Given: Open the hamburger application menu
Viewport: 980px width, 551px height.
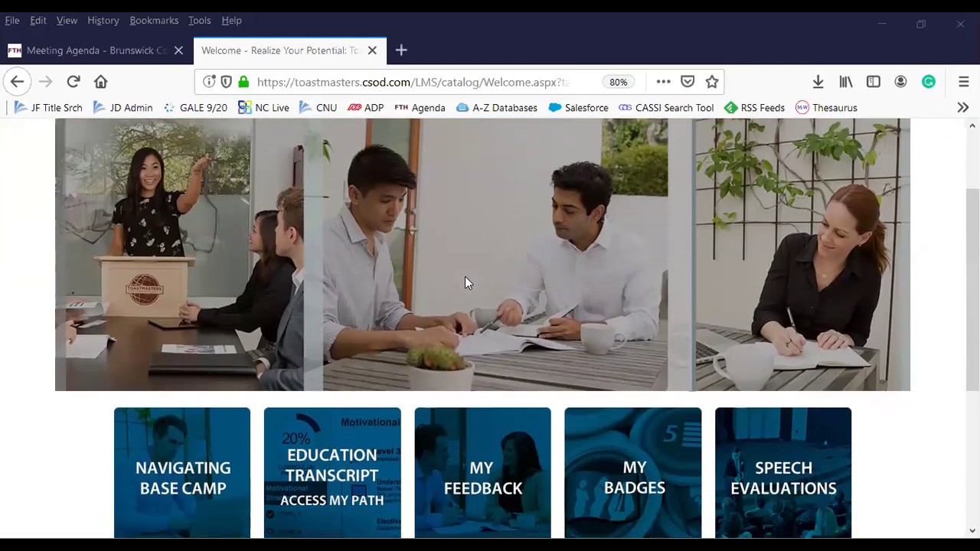Looking at the screenshot, I should [964, 82].
